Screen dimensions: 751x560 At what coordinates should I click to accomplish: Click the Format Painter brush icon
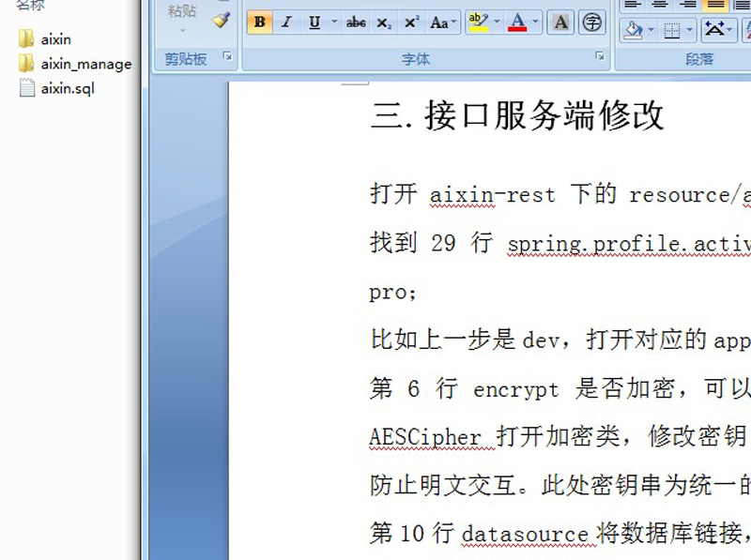[221, 19]
